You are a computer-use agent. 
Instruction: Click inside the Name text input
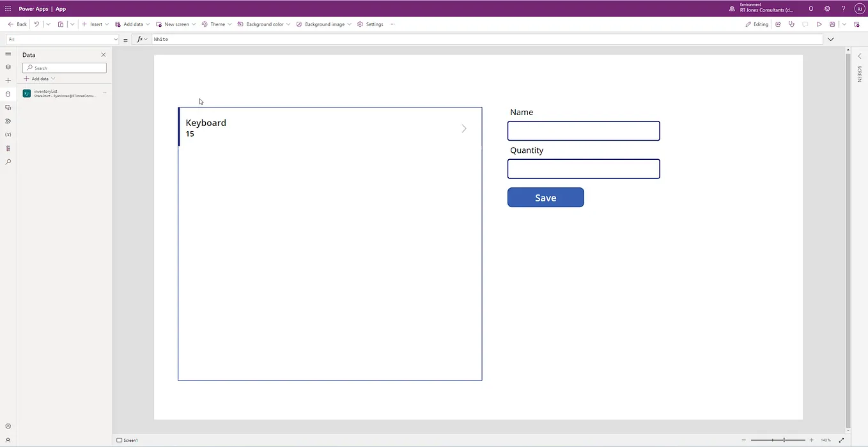tap(583, 130)
